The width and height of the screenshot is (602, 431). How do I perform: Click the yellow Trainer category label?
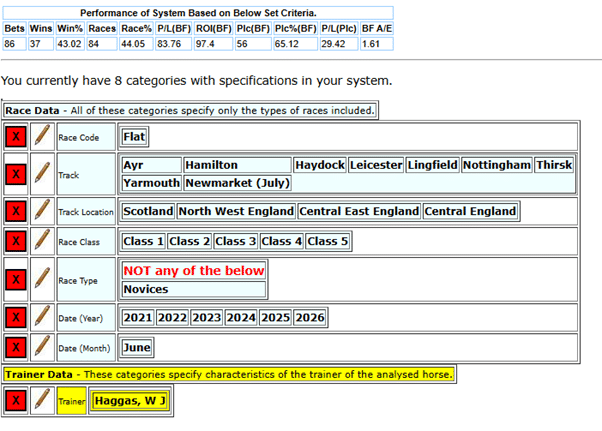pyautogui.click(x=71, y=401)
